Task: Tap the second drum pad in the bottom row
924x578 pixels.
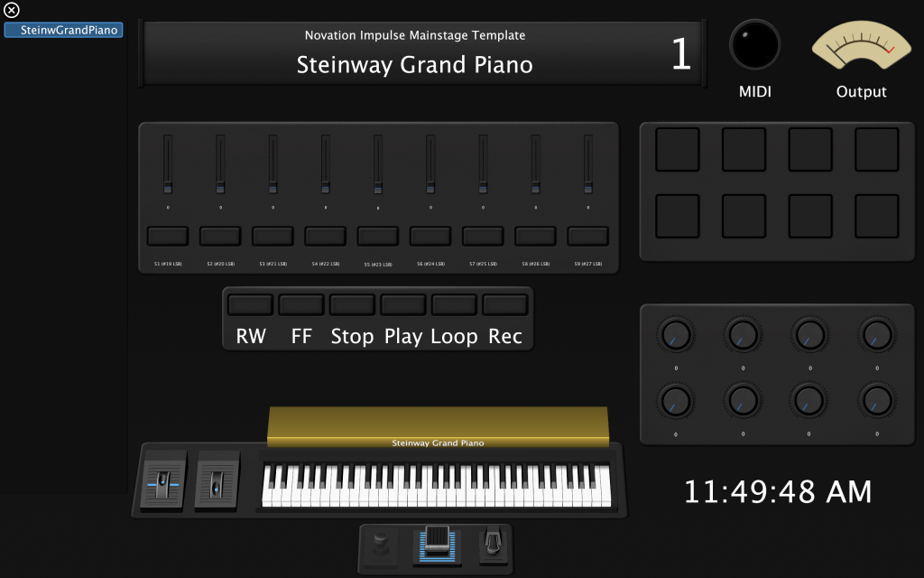Action: [x=744, y=217]
